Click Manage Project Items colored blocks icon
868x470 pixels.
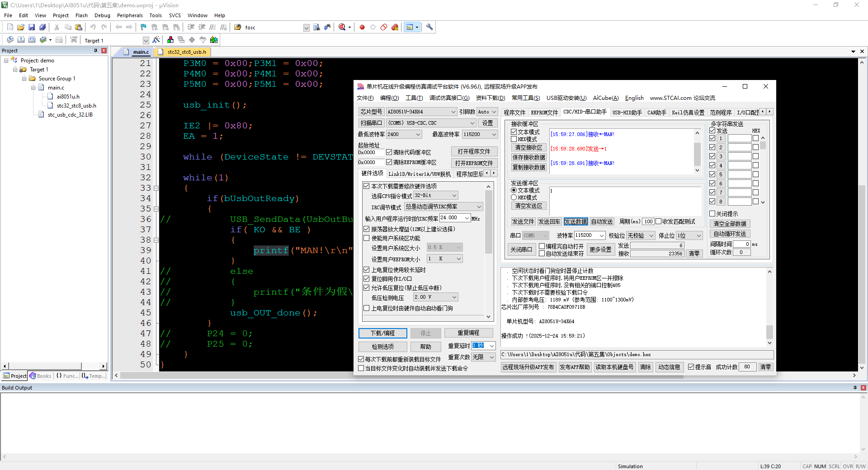170,40
